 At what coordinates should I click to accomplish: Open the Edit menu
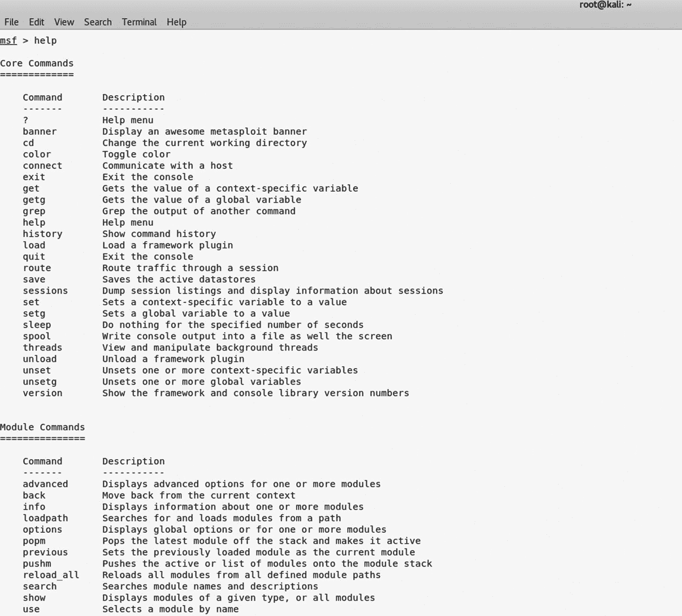(36, 22)
